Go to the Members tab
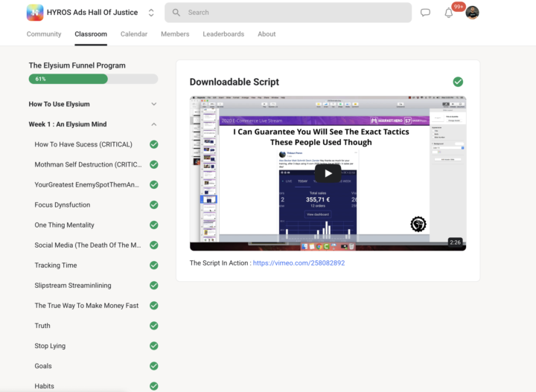This screenshot has height=392, width=536. point(175,34)
